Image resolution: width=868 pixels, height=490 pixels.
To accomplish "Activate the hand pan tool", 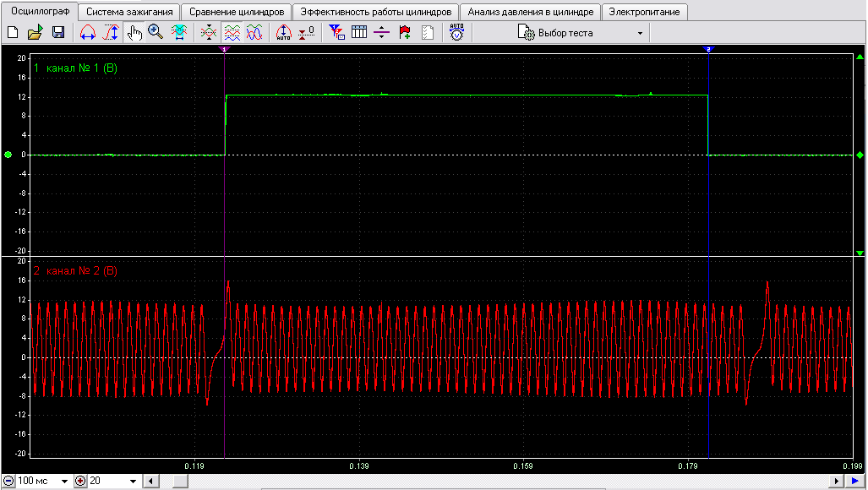I will [134, 33].
